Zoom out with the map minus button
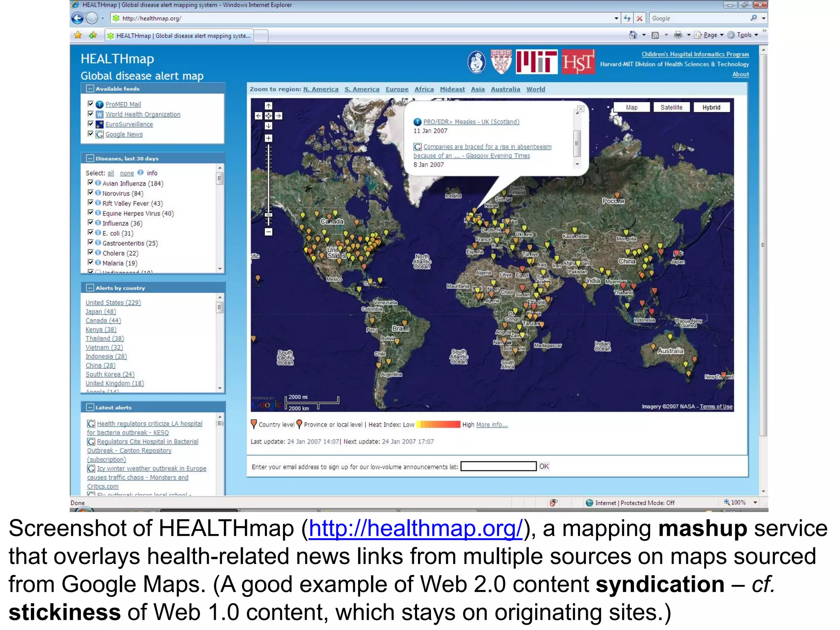This screenshot has height=630, width=840. [x=268, y=232]
